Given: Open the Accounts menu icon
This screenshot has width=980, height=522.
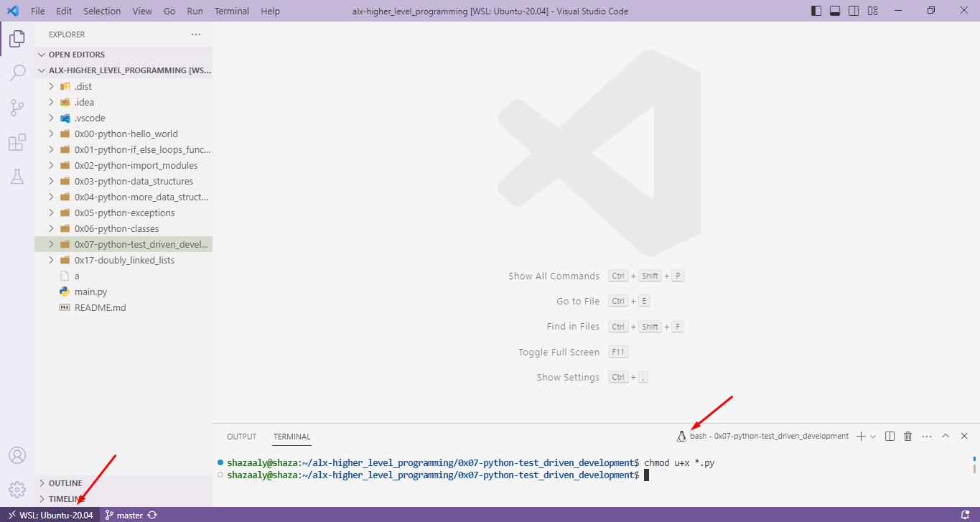Looking at the screenshot, I should click(x=17, y=455).
